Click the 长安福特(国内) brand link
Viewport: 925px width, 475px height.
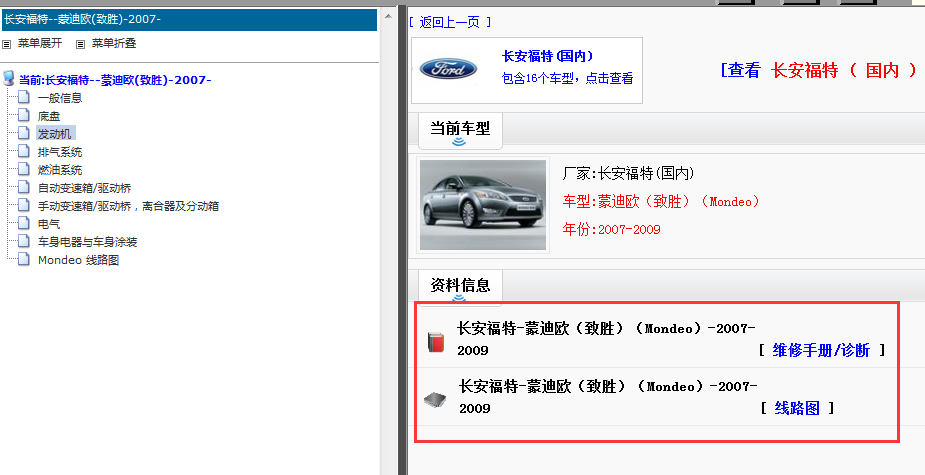[547, 56]
